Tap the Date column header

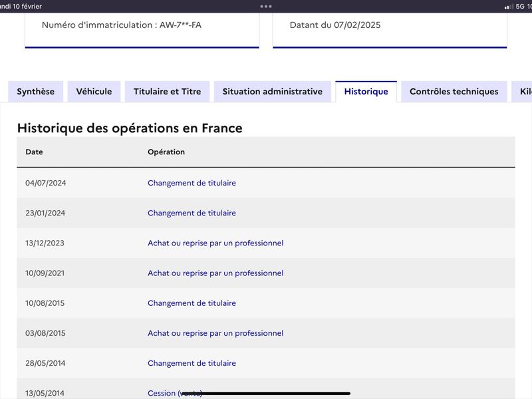(35, 152)
